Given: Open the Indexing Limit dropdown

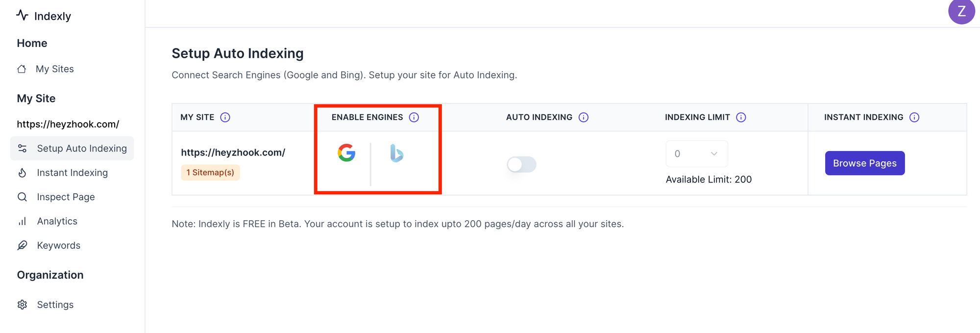Looking at the screenshot, I should [x=696, y=154].
